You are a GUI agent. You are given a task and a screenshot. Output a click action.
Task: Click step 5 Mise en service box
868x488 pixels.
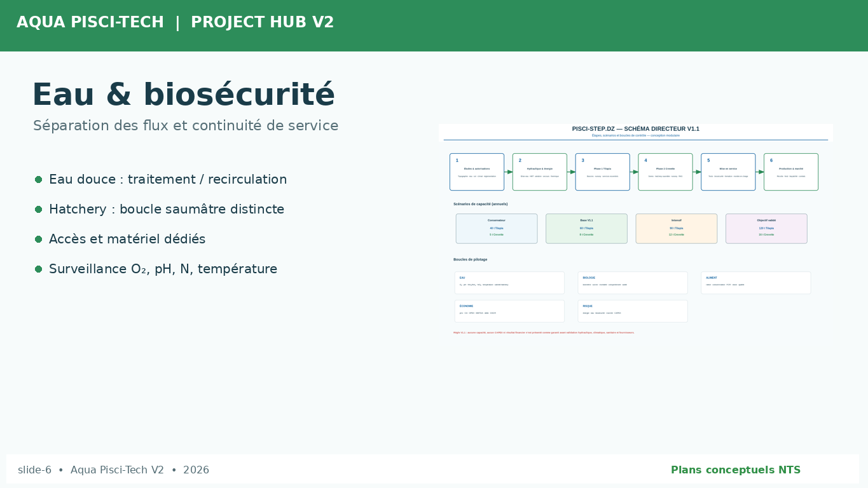[x=728, y=172]
